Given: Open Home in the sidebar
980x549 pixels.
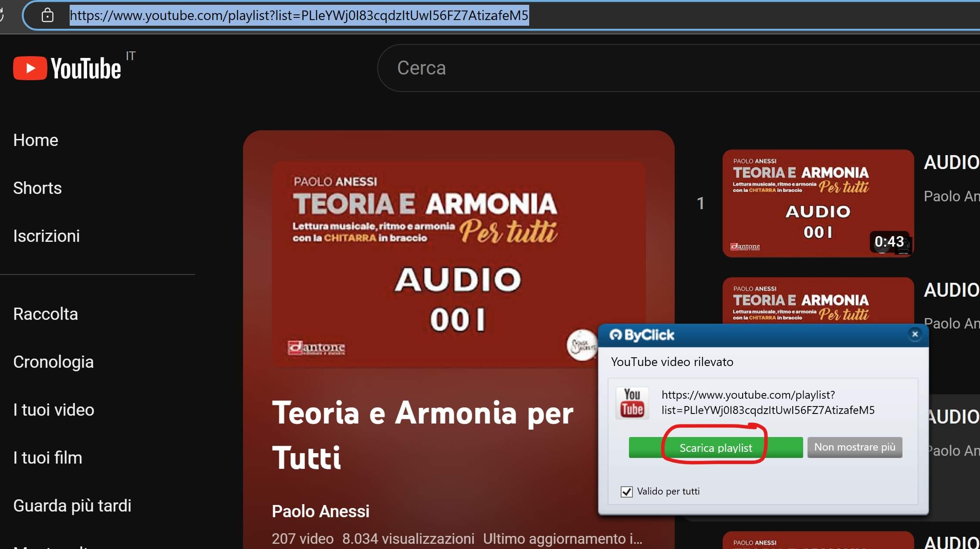Looking at the screenshot, I should [x=36, y=140].
